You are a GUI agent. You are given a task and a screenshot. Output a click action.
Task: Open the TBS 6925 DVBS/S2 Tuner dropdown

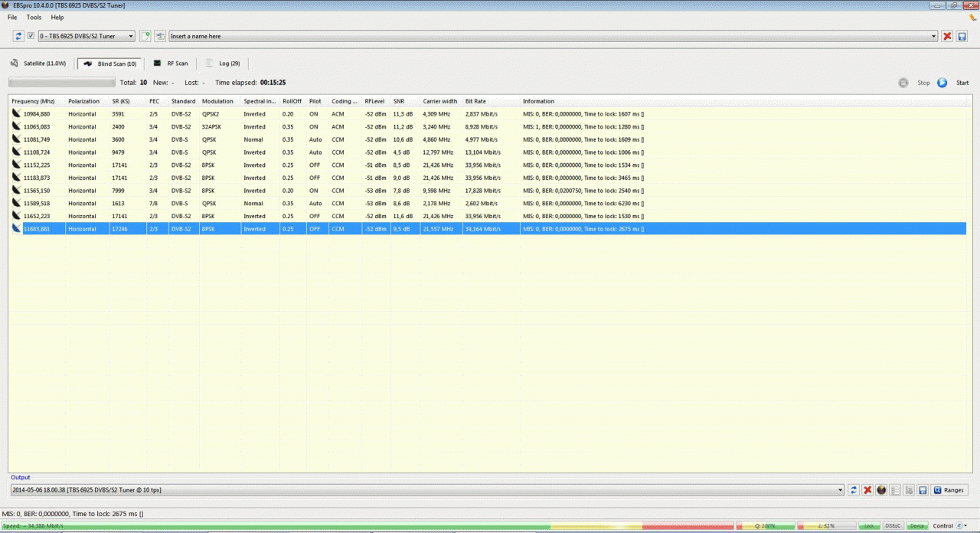(131, 36)
